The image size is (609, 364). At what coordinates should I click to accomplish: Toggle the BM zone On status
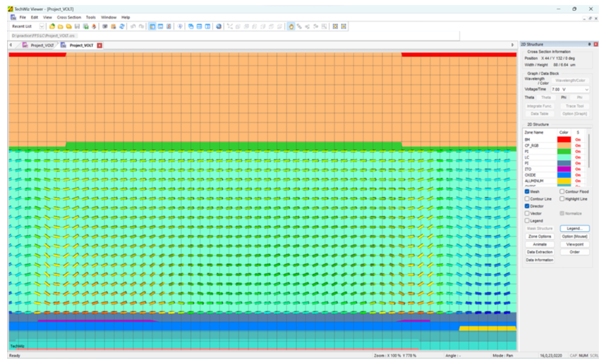pos(578,140)
